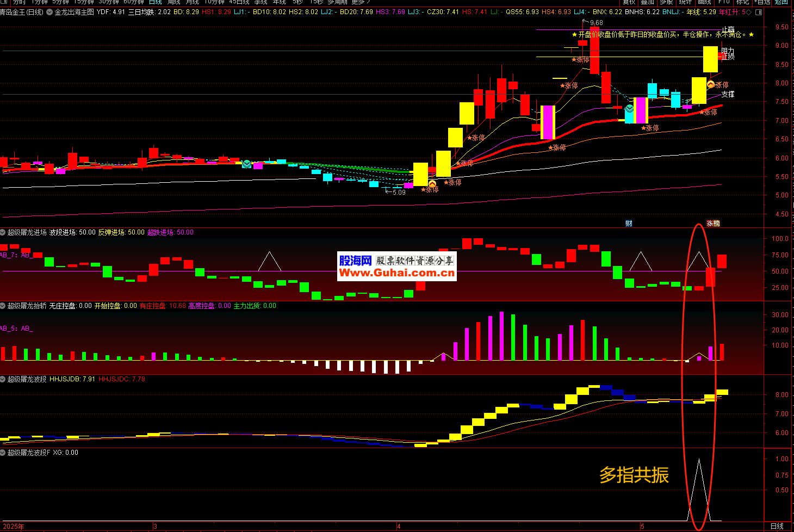794x532 pixels.
Task: Open the 超级屠龙抬轿 indicator dropdown arrow
Action: click(3, 306)
